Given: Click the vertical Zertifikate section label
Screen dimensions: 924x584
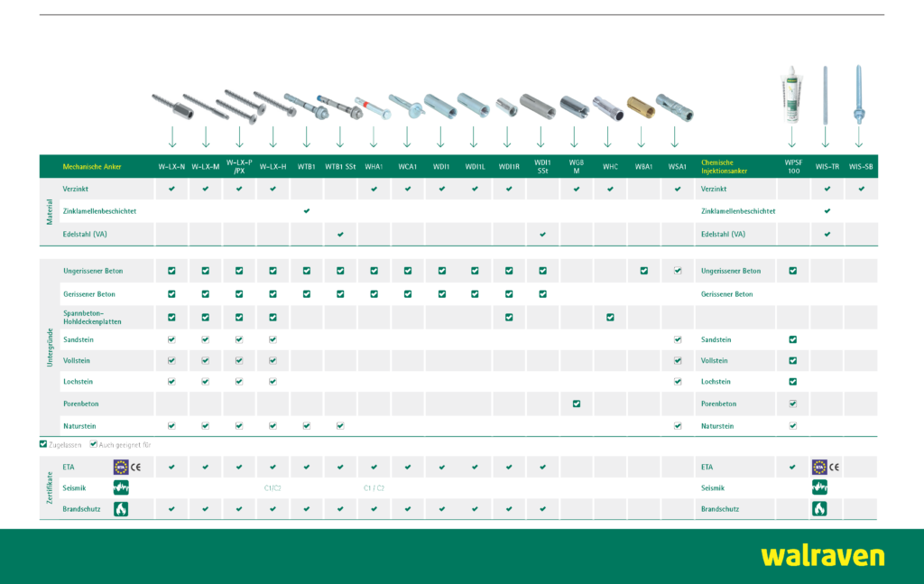Looking at the screenshot, I should coord(50,488).
